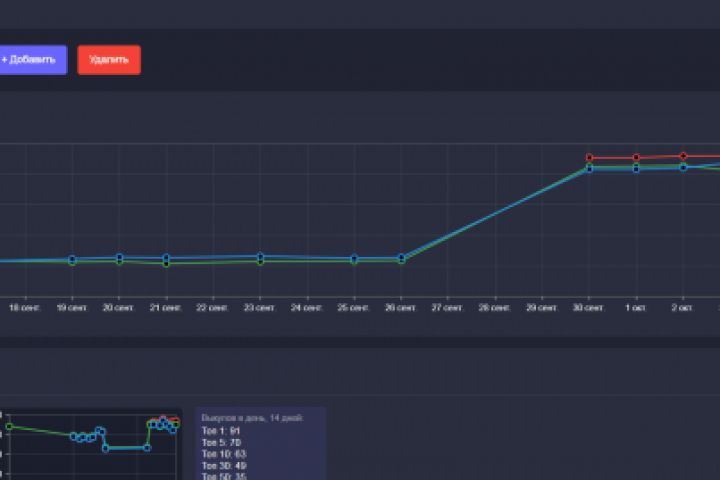Click the 27 сент axis label

pyautogui.click(x=447, y=307)
